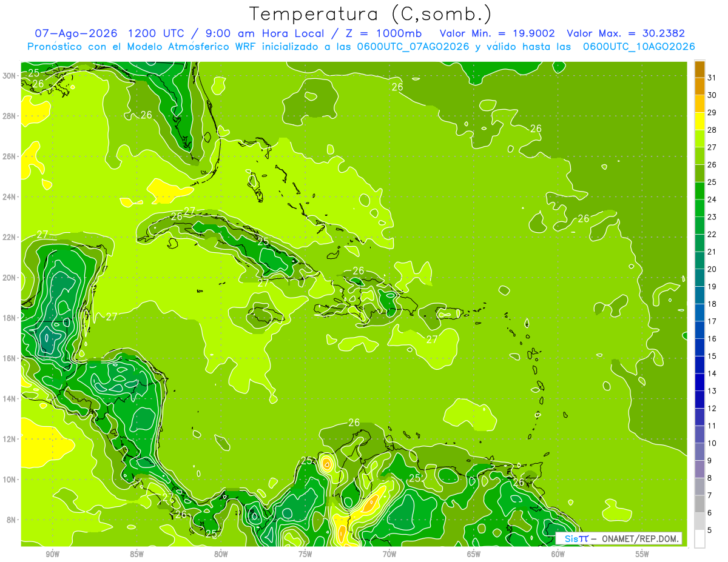Image resolution: width=728 pixels, height=562 pixels.
Task: Click the colorbar swatch between 20 and 21
Action: 699,261
